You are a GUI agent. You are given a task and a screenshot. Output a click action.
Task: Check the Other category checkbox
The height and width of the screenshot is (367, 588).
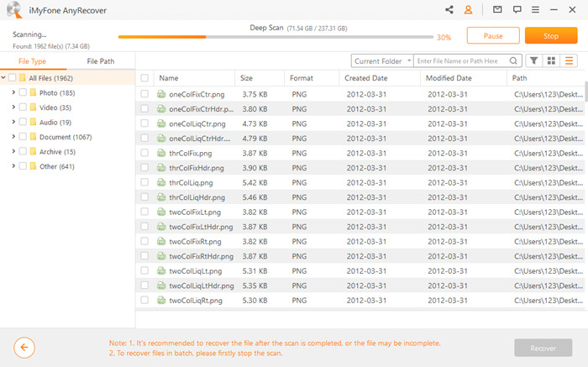click(23, 166)
